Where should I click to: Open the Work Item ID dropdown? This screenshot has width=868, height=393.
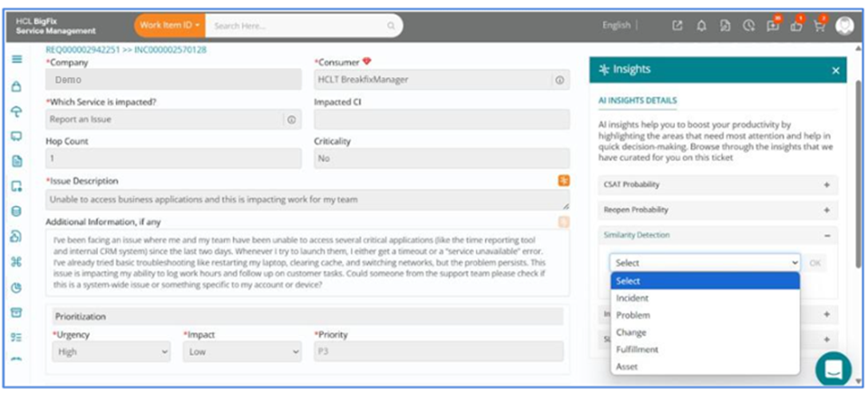tap(169, 26)
